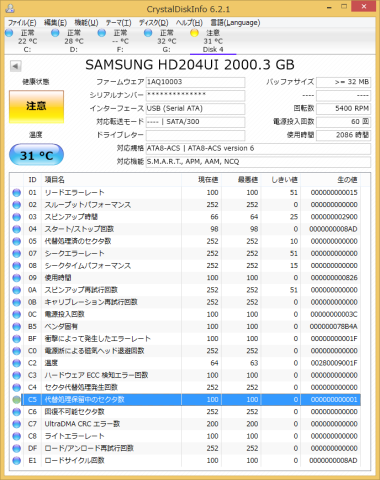This screenshot has height=480, width=380.
Task: Click status orb of attribute C7 row
Action: coord(16,424)
